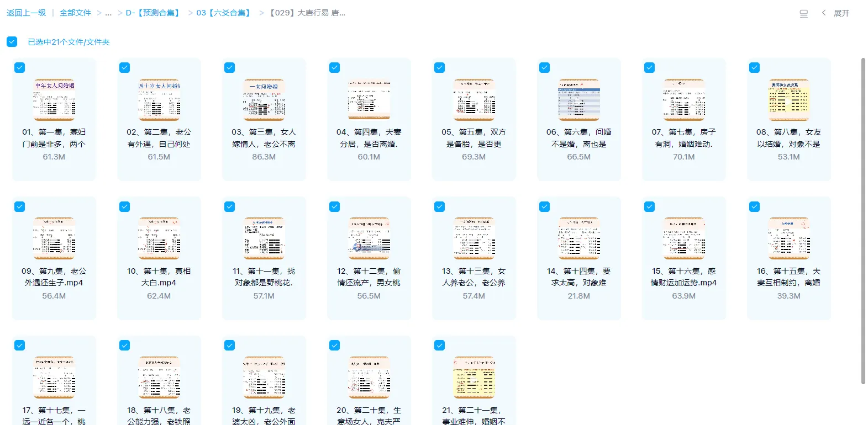The width and height of the screenshot is (868, 425).
Task: Uncheck file 09、第九集 checkbox
Action: pos(20,206)
